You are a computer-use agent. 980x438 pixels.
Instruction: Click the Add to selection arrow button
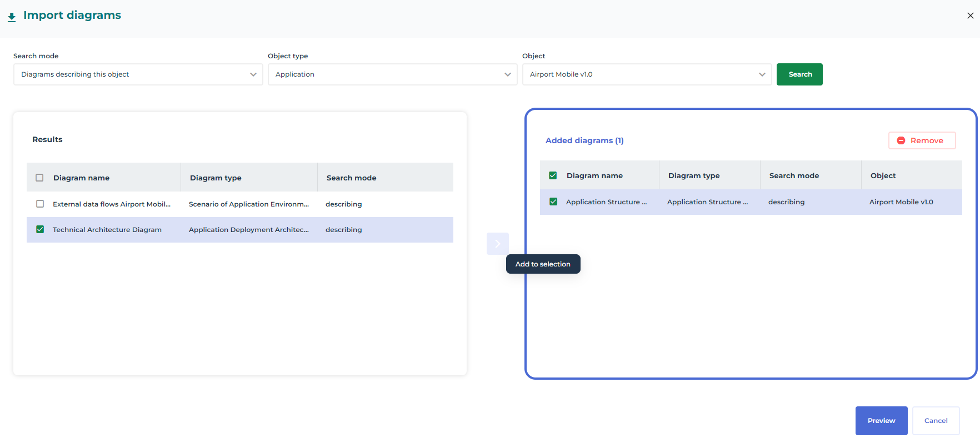(x=497, y=244)
